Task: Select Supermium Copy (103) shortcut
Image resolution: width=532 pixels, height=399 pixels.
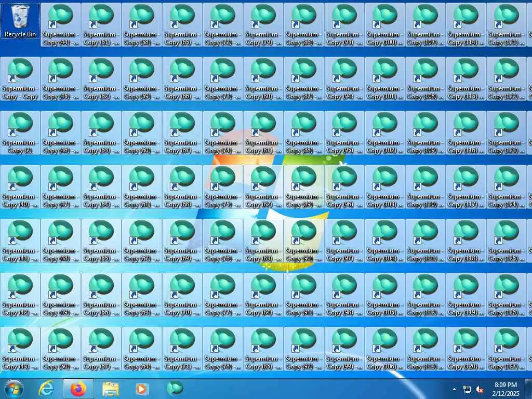Action: [x=385, y=187]
